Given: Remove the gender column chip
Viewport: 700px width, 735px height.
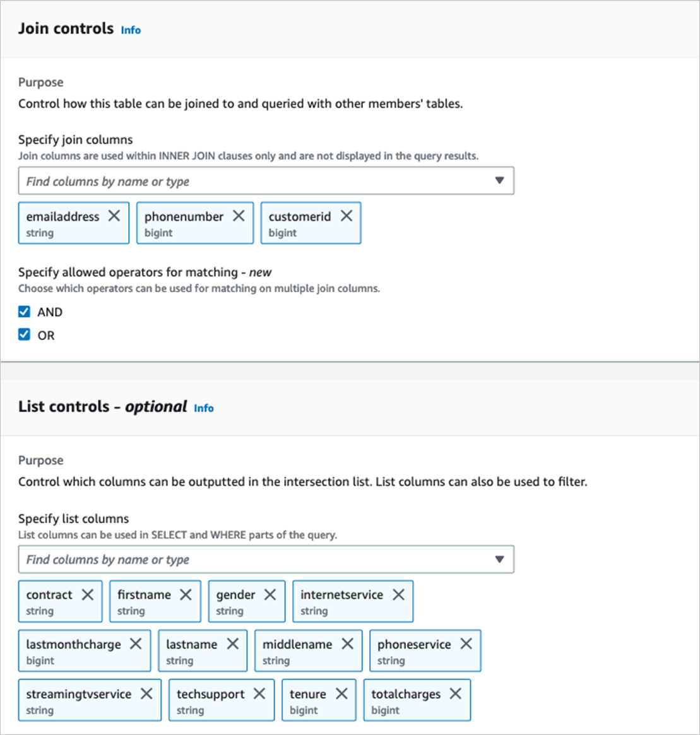Looking at the screenshot, I should click(x=270, y=594).
